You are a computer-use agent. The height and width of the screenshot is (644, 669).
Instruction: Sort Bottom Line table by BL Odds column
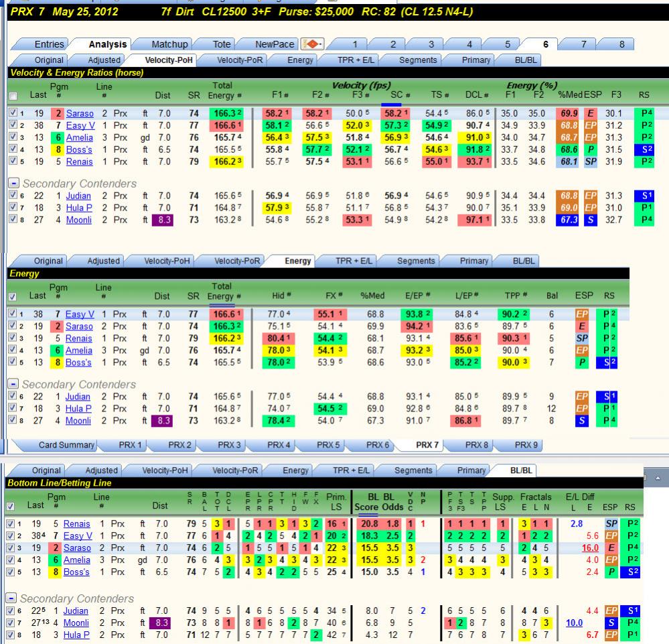click(392, 502)
